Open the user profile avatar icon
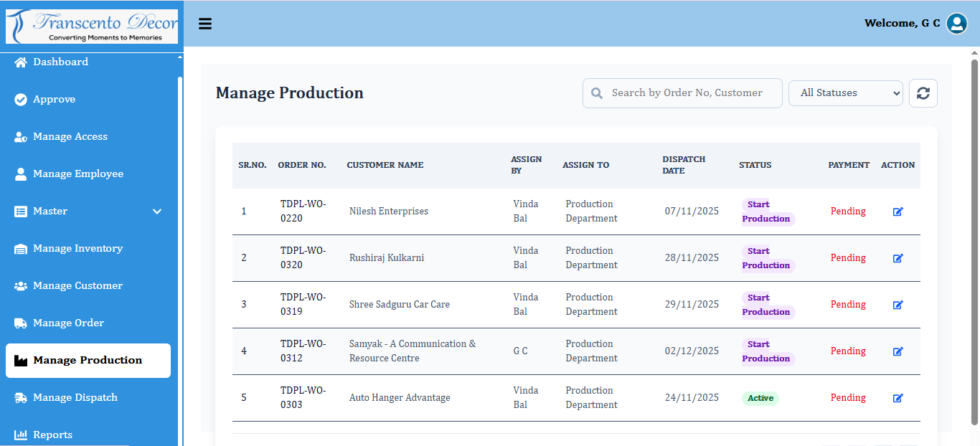This screenshot has width=980, height=446. tap(957, 24)
